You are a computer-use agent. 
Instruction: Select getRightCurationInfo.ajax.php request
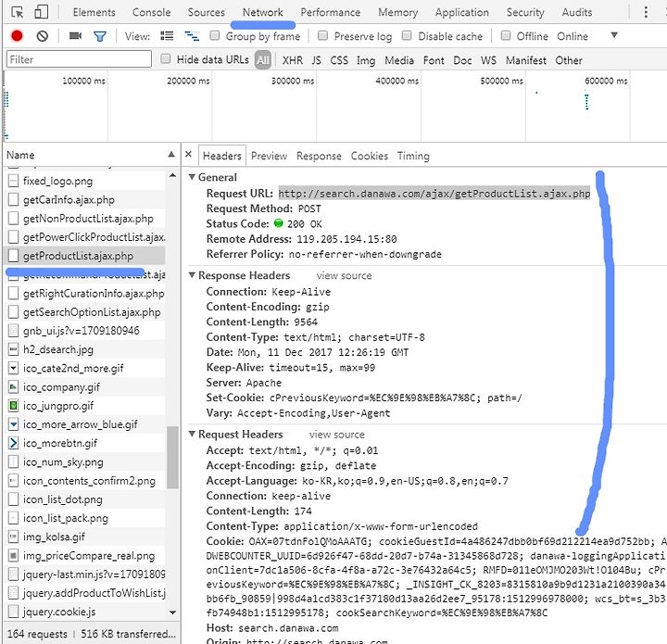click(x=84, y=294)
